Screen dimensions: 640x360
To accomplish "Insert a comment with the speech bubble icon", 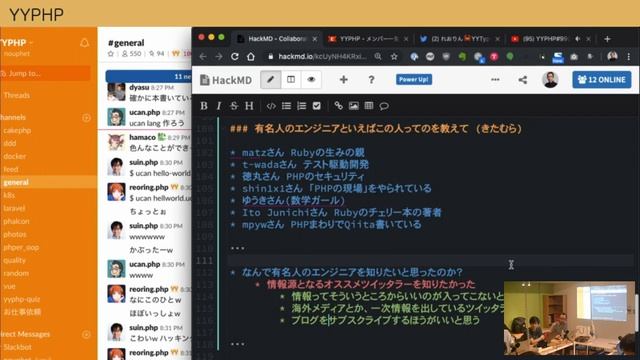I will 384,106.
